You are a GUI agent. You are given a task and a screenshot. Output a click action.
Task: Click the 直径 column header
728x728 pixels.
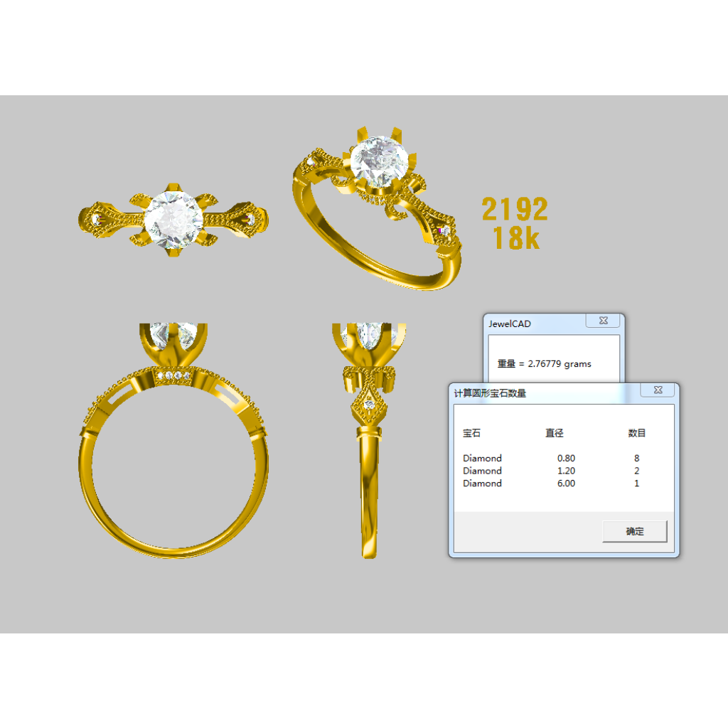coord(555,433)
